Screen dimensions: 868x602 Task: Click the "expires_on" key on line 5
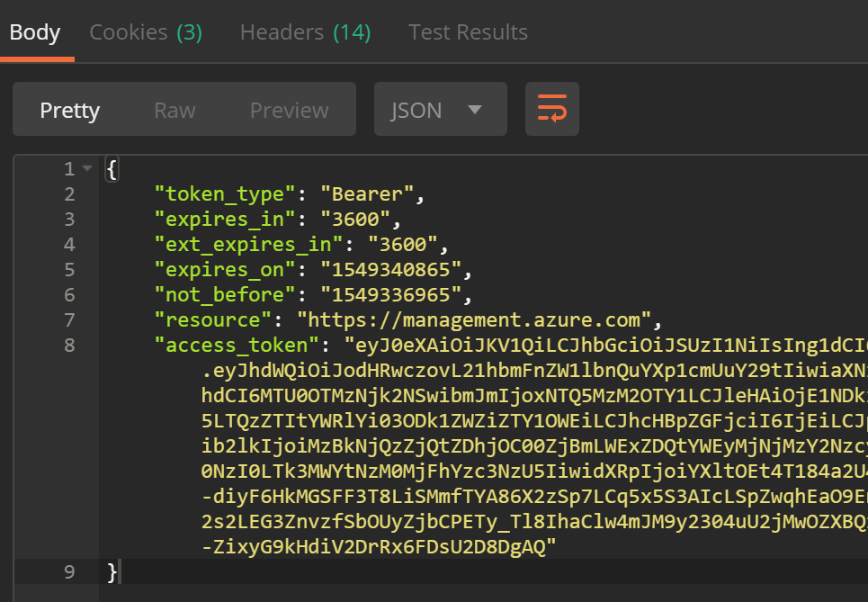point(225,270)
